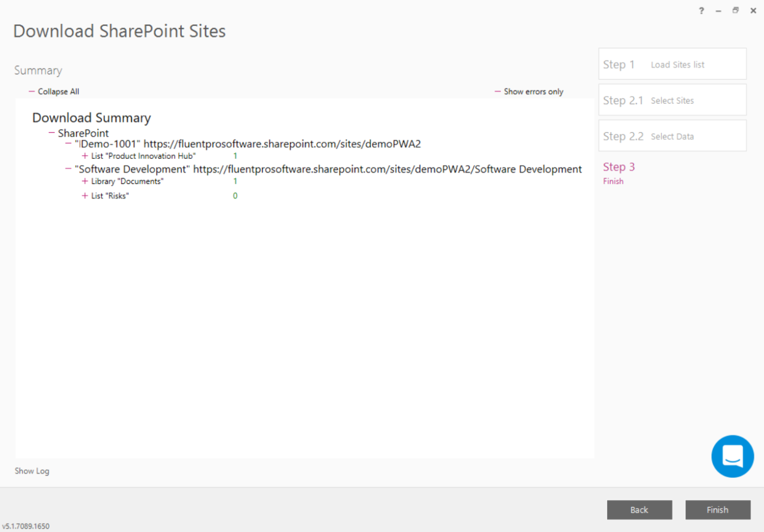Go to Step 1 Load Sites list

click(672, 64)
